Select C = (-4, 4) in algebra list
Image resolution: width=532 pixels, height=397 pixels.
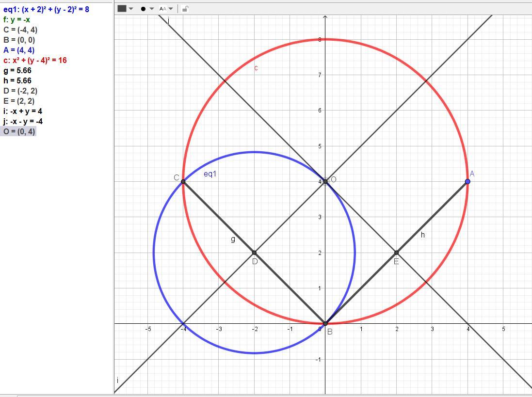(x=20, y=30)
